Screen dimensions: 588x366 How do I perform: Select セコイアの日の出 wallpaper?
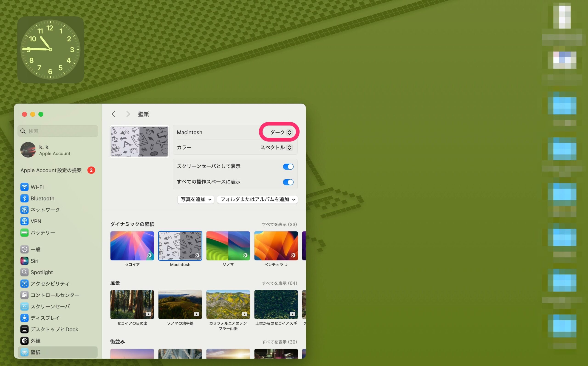[132, 305]
